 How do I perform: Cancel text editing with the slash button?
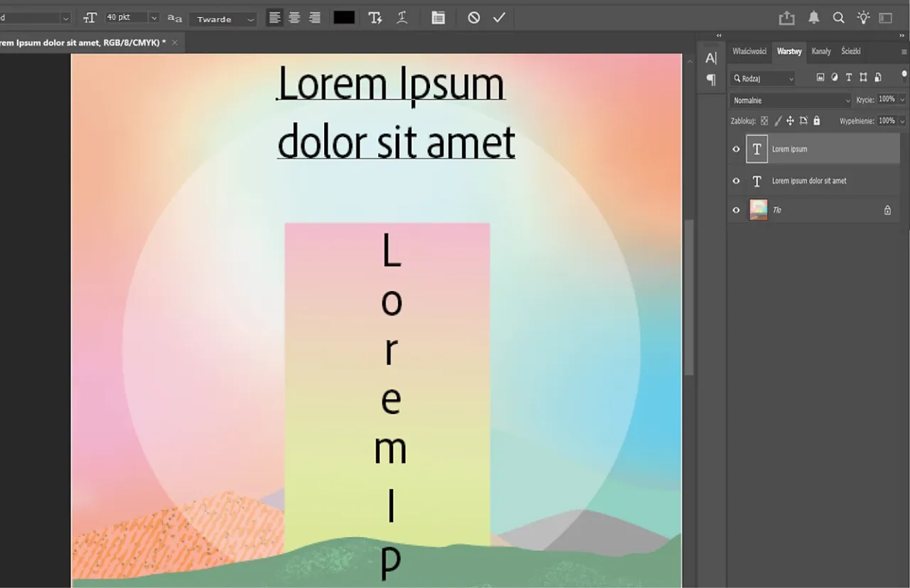pos(473,17)
